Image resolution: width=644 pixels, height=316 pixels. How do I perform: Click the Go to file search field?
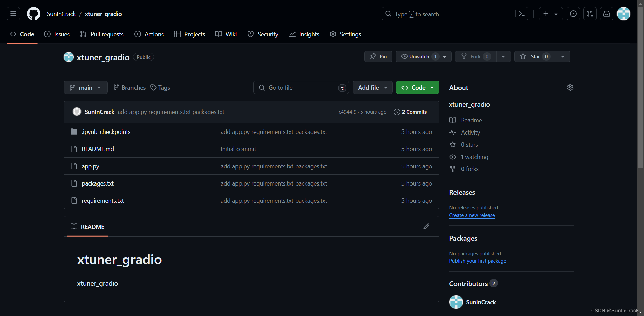click(301, 87)
